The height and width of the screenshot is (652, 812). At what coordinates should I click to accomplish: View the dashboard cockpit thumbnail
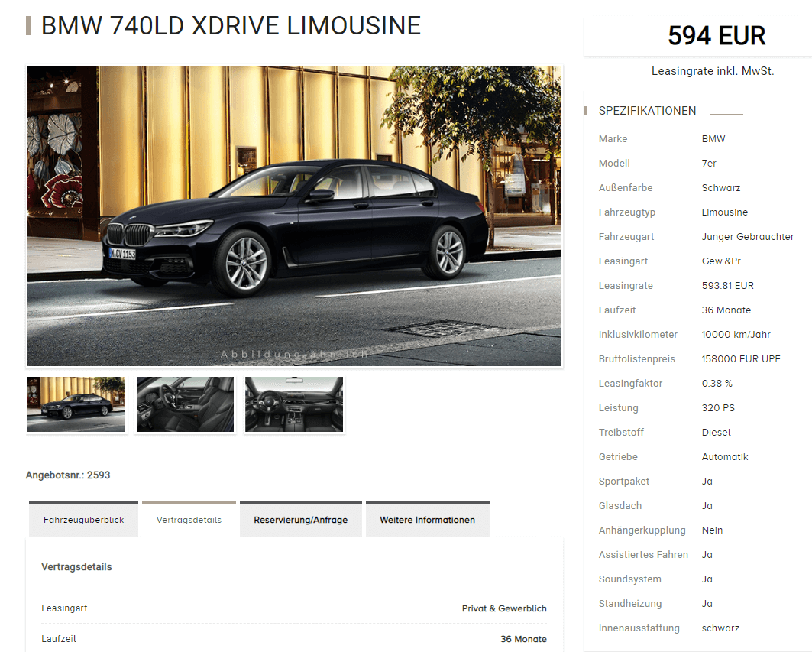pyautogui.click(x=293, y=404)
